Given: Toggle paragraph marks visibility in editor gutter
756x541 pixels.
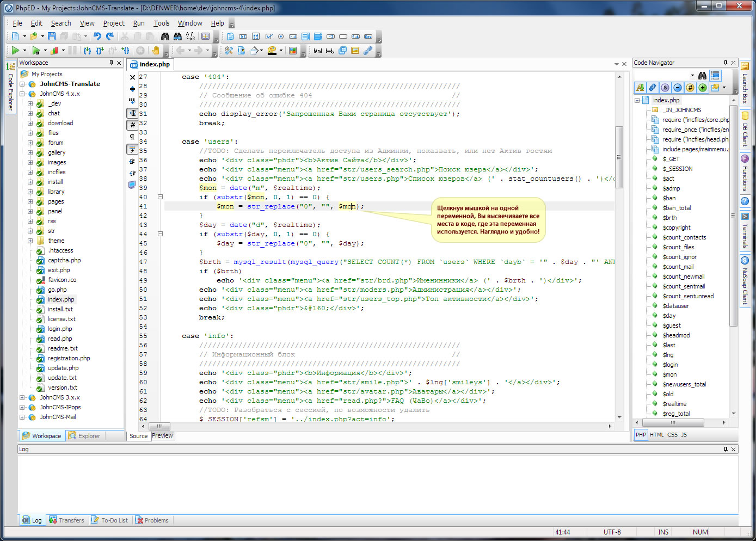Looking at the screenshot, I should (x=132, y=137).
